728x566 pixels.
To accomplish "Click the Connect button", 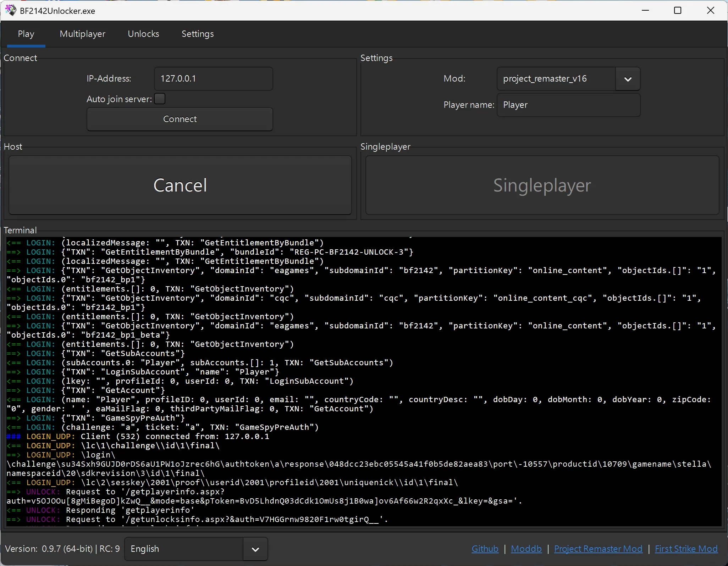I will click(180, 119).
